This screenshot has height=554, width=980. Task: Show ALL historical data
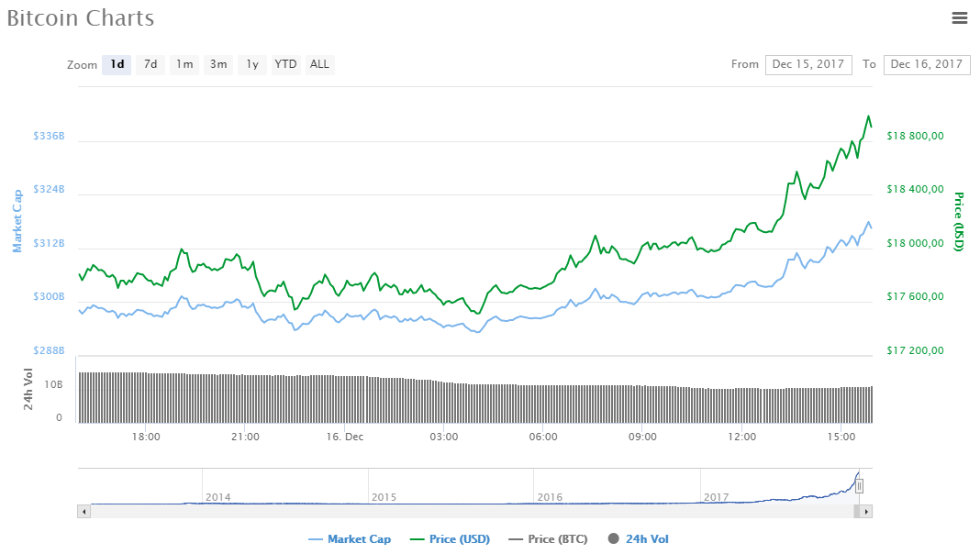[x=319, y=64]
